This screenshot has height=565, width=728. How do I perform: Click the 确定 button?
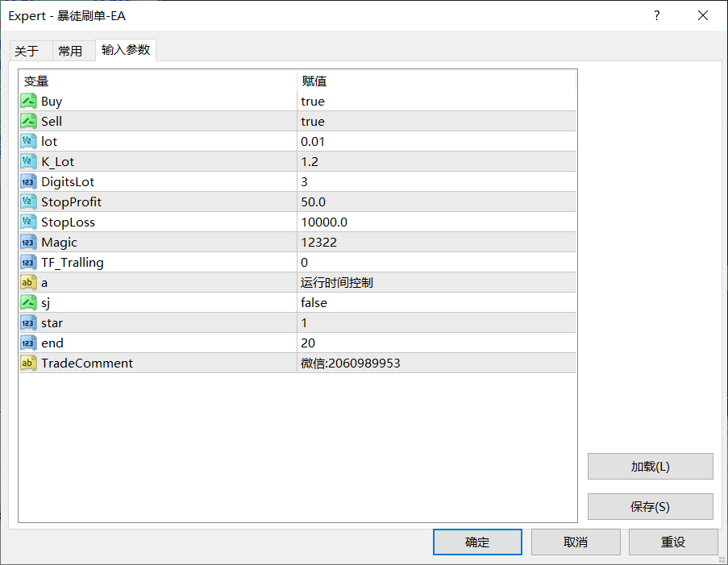tap(477, 542)
